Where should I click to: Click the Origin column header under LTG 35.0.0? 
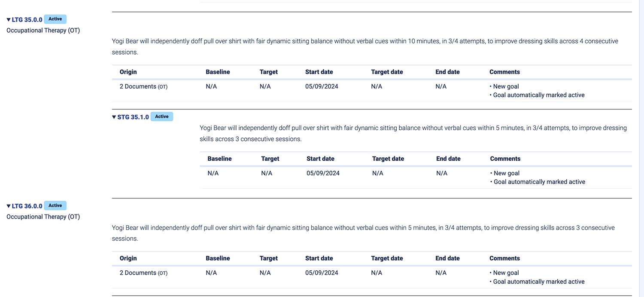128,72
